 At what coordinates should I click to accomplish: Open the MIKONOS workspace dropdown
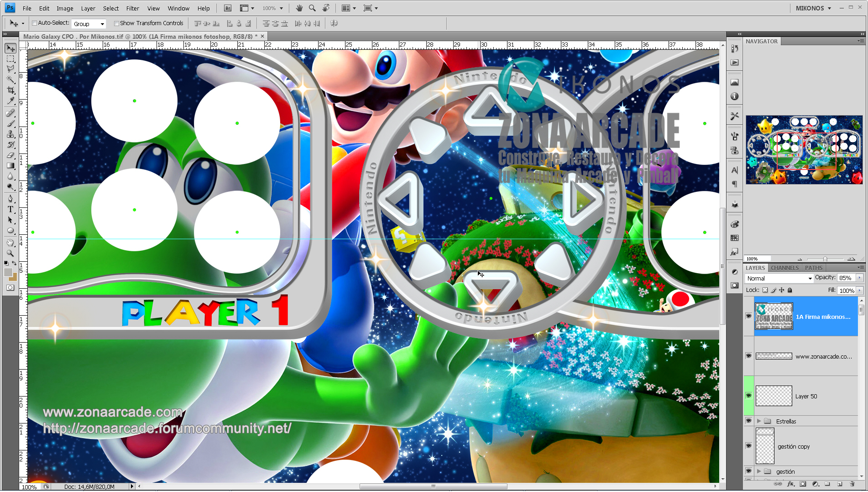[813, 8]
